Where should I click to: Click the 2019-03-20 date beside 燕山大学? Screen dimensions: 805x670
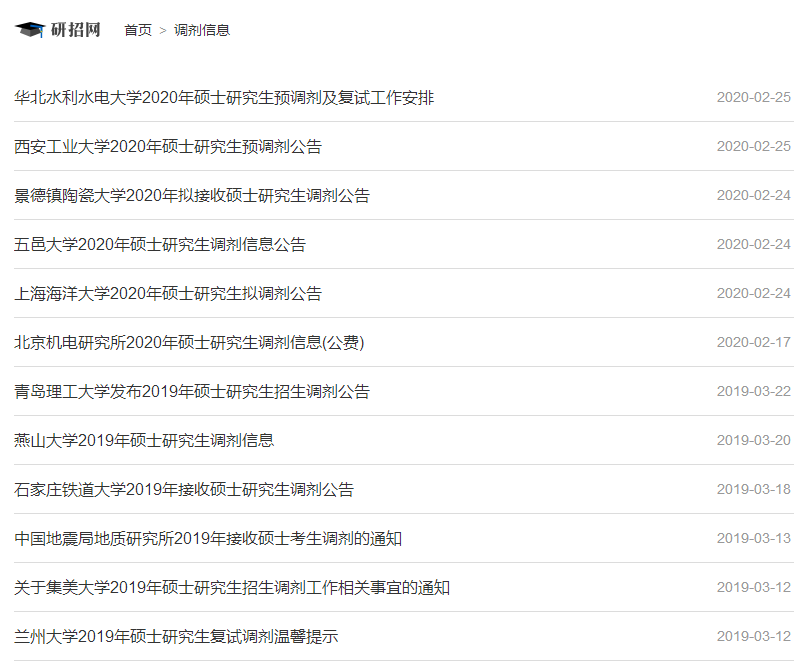click(754, 441)
